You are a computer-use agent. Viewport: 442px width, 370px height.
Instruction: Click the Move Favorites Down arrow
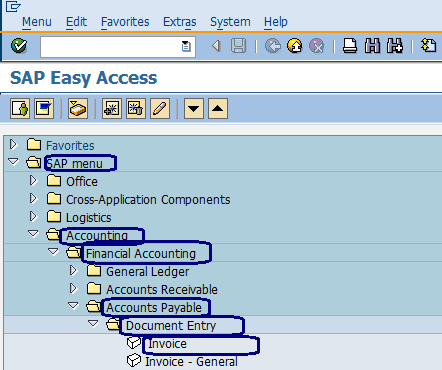pos(194,108)
